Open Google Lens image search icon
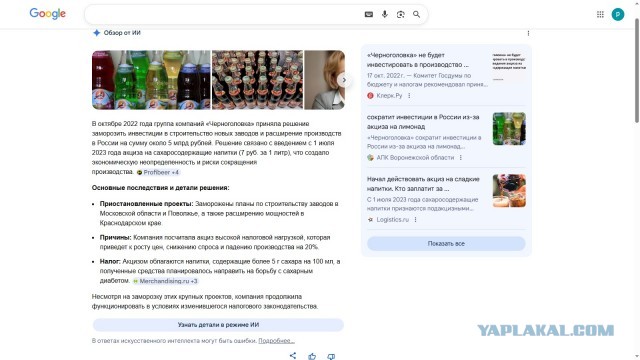 coord(400,14)
